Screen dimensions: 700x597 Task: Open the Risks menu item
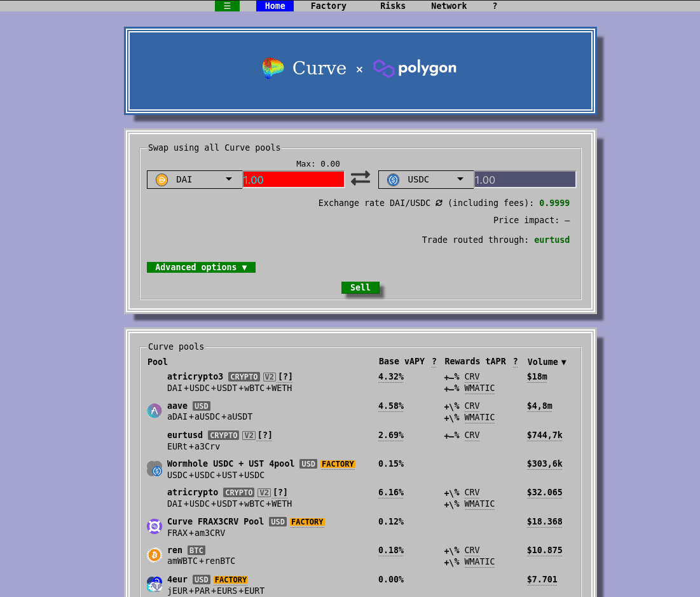pos(393,6)
